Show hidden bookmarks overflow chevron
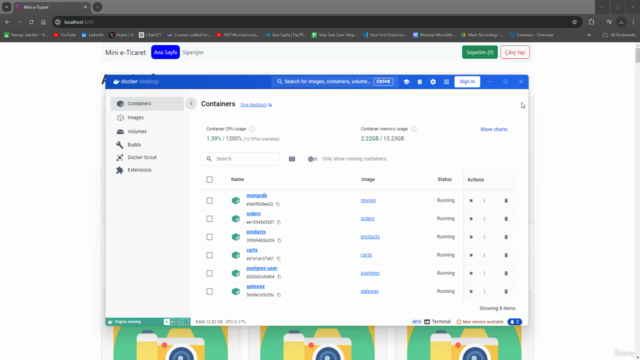The height and width of the screenshot is (360, 640). coord(589,35)
